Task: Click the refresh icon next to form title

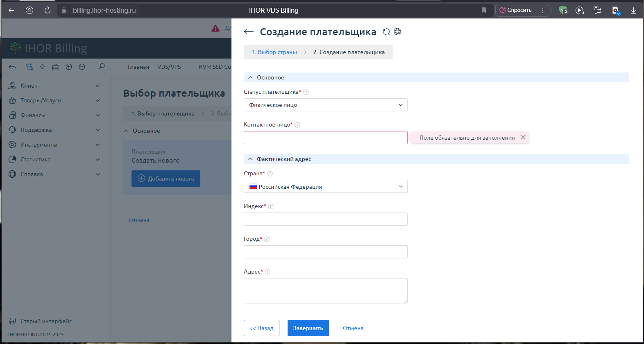Action: 386,32
